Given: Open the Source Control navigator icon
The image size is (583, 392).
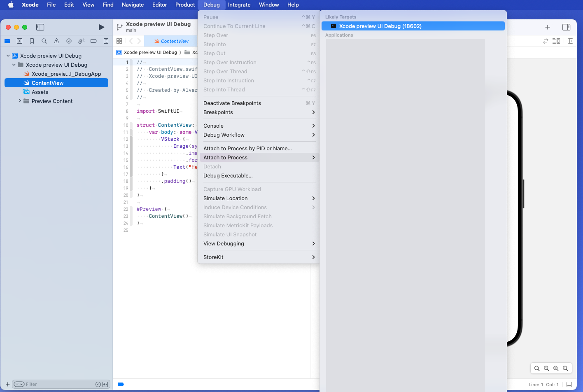Looking at the screenshot, I should tap(19, 41).
